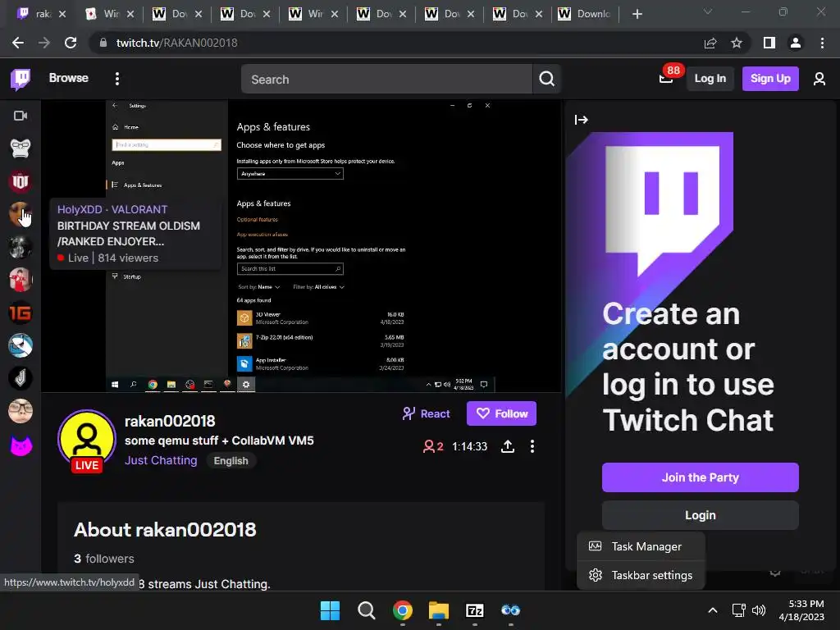This screenshot has height=630, width=840.
Task: Focus the Twitch Search input field
Action: click(x=386, y=80)
